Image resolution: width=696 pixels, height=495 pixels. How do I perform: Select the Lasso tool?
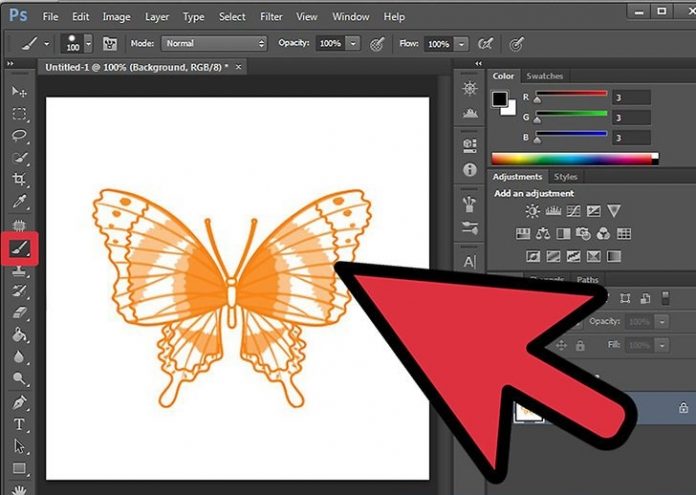[19, 135]
